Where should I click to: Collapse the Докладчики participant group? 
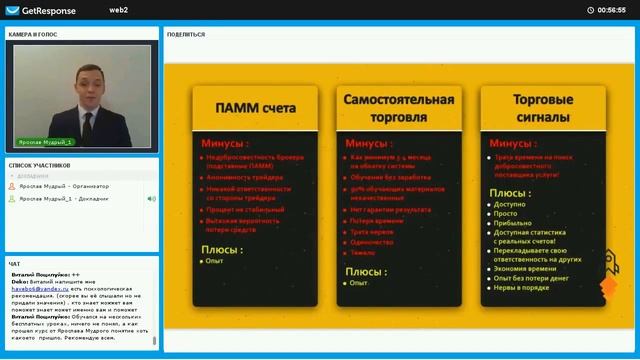12,176
